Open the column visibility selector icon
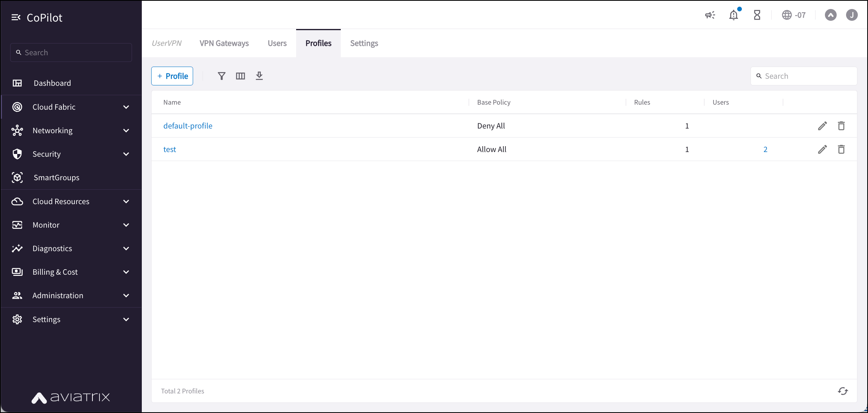 pyautogui.click(x=240, y=76)
